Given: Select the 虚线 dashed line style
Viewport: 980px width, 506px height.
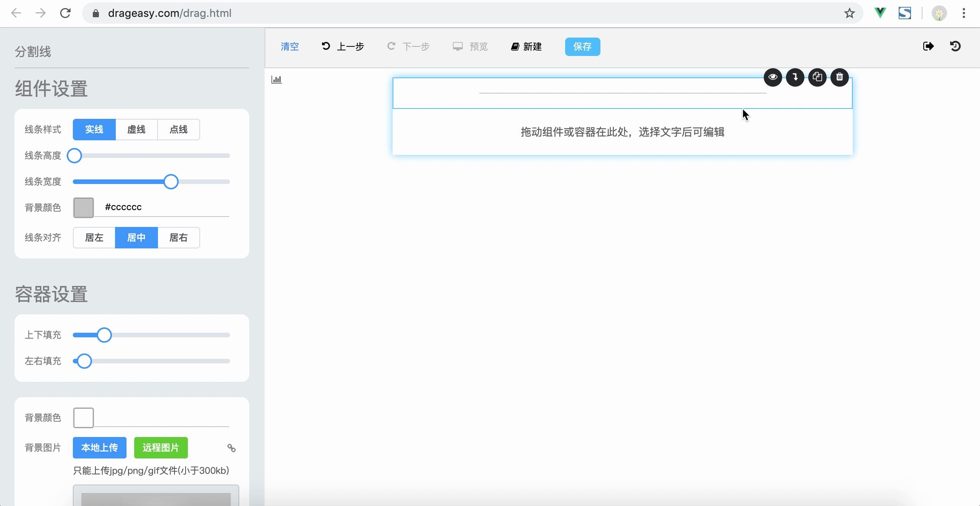Looking at the screenshot, I should tap(136, 130).
